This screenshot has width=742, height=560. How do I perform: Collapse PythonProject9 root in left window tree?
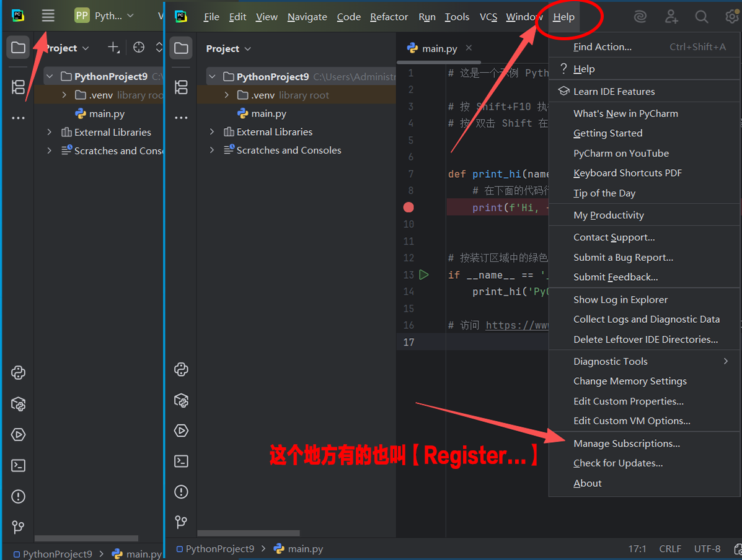(x=50, y=77)
